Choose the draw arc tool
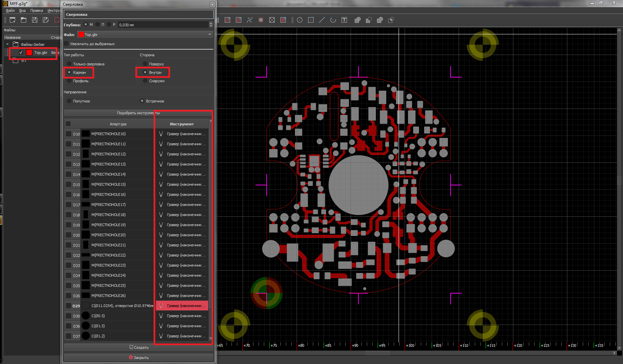 [333, 20]
